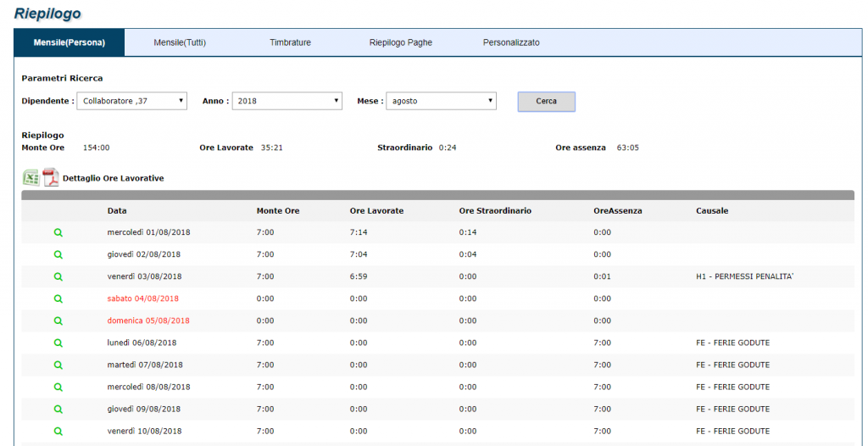This screenshot has width=868, height=446.
Task: Open magnifier for venerdì 03/08/2018 row
Action: tap(58, 276)
